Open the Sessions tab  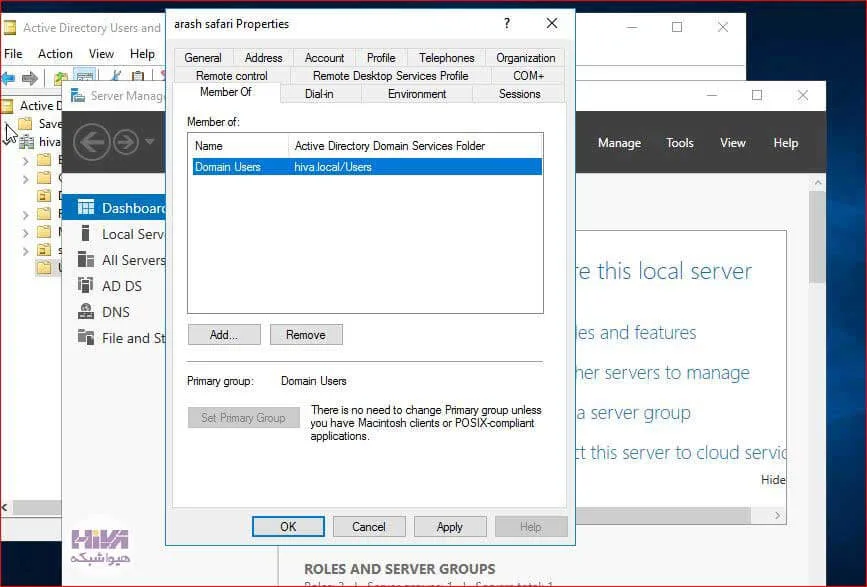(519, 94)
